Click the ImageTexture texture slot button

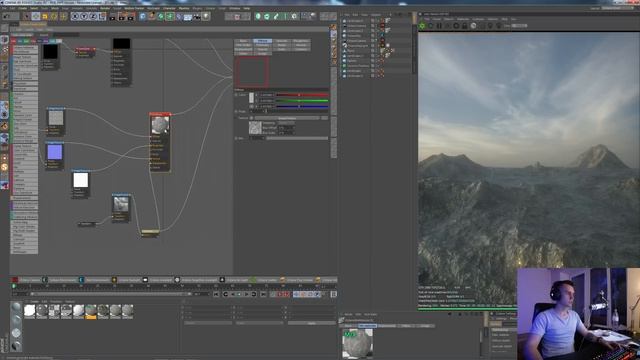pos(287,118)
